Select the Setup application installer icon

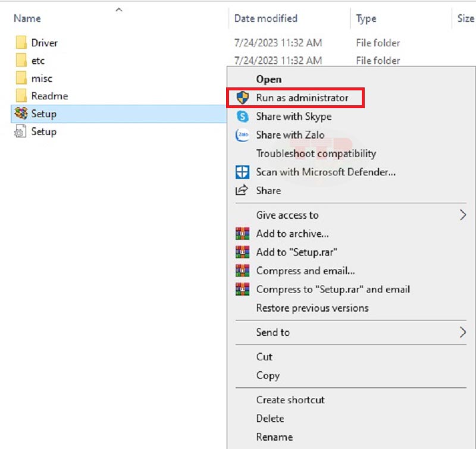(x=21, y=114)
